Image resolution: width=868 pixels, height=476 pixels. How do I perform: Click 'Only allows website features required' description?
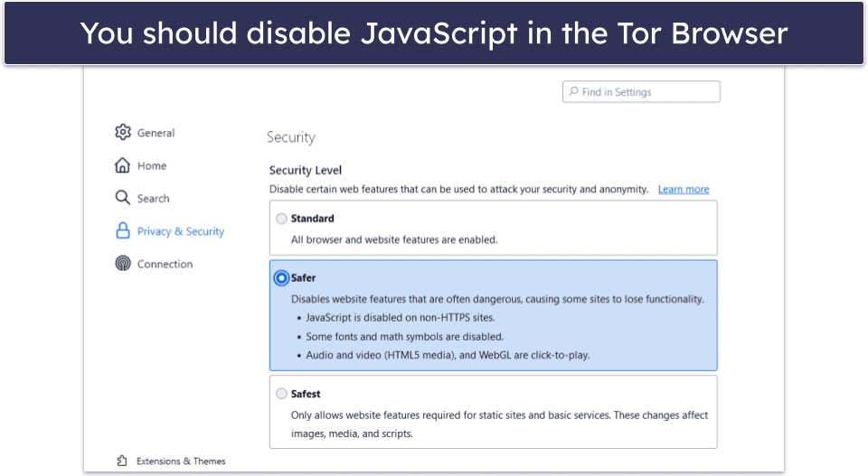tap(499, 424)
